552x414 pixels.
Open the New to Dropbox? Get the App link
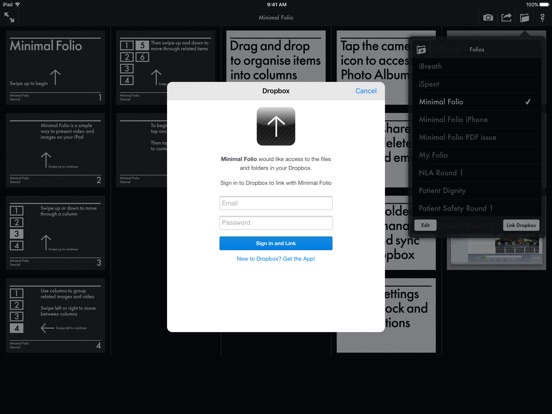coord(276,259)
